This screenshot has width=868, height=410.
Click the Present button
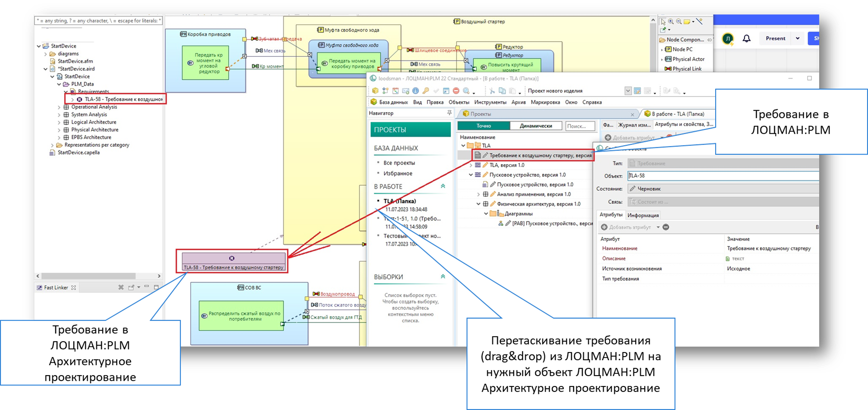(x=775, y=38)
